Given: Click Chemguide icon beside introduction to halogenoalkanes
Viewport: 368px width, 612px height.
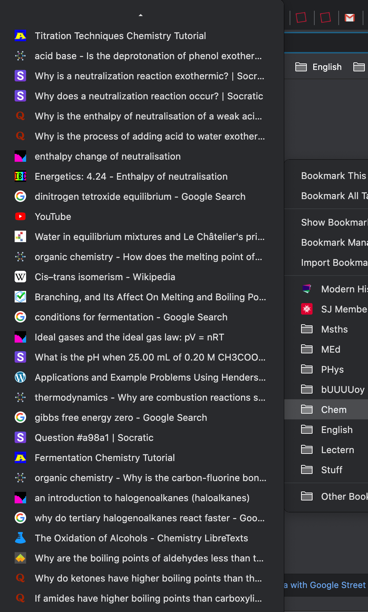Looking at the screenshot, I should (20, 498).
